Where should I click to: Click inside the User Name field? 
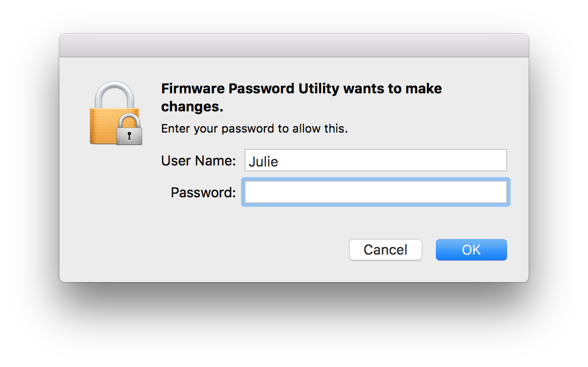[x=375, y=160]
